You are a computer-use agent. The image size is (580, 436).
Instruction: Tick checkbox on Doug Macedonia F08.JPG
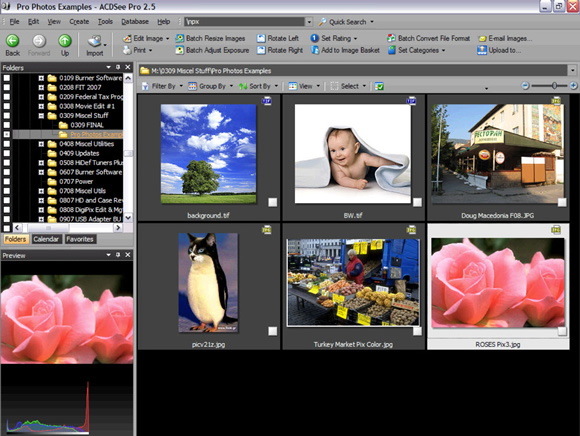click(562, 202)
